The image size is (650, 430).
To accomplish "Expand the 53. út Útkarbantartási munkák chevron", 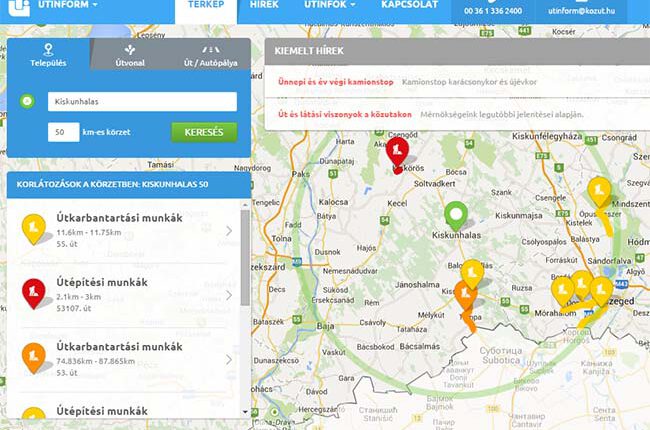I will [229, 360].
